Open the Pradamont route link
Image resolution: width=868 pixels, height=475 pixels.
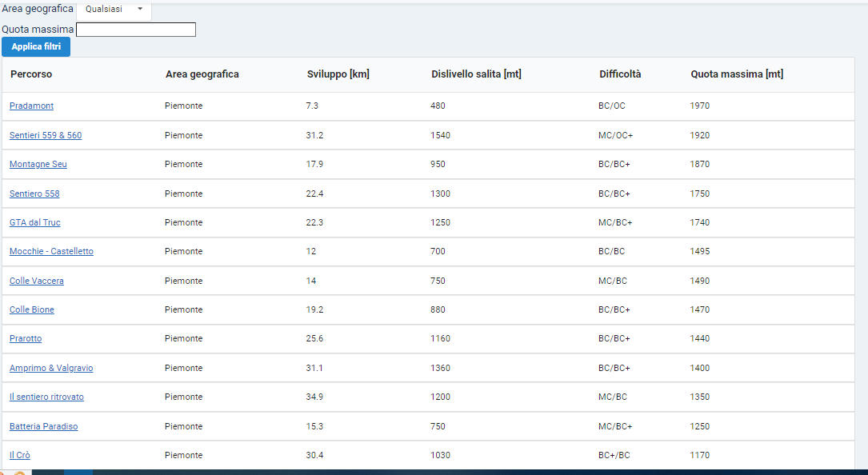tap(31, 106)
